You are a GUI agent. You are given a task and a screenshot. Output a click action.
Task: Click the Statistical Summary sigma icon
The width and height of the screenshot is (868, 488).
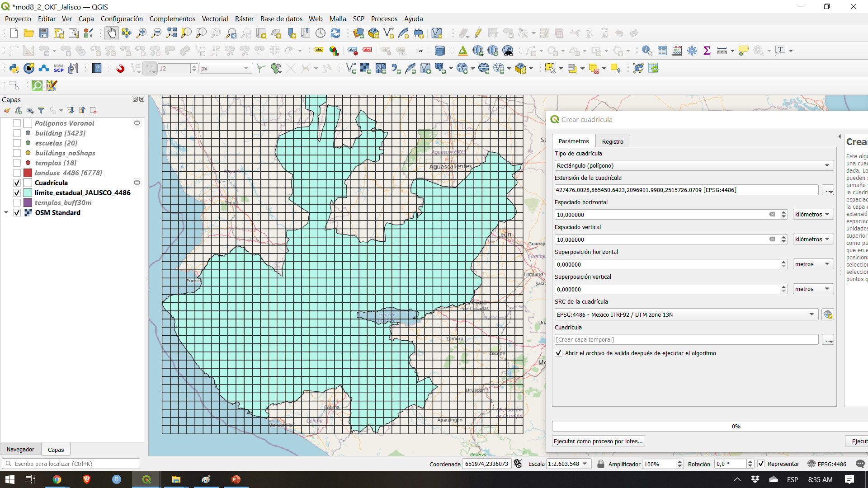click(x=707, y=51)
